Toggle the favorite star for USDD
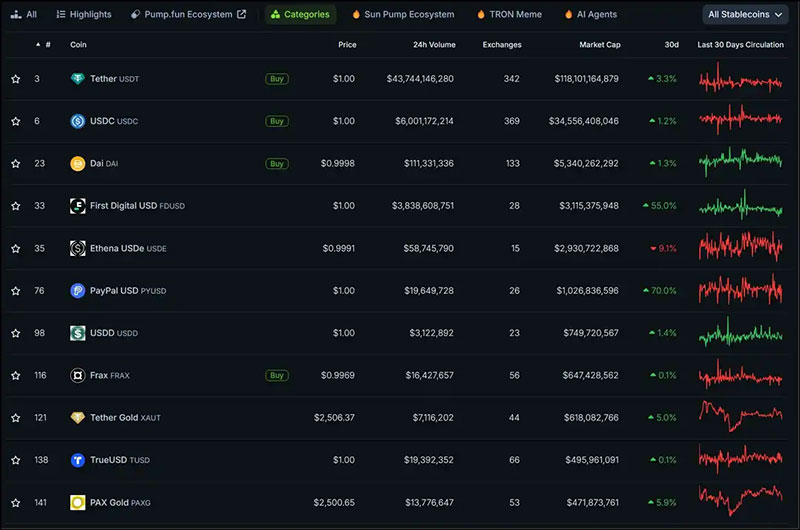This screenshot has width=800, height=530. point(16,333)
